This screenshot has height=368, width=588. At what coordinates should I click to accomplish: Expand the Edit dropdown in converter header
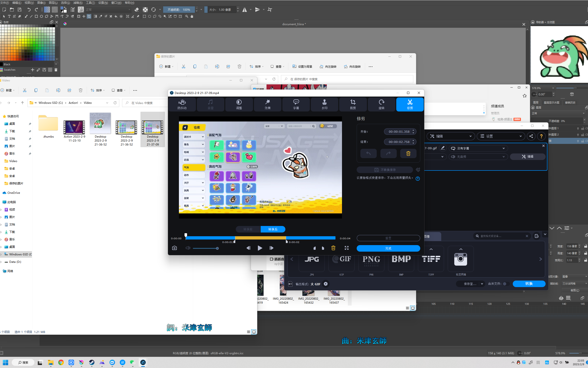pos(451,136)
